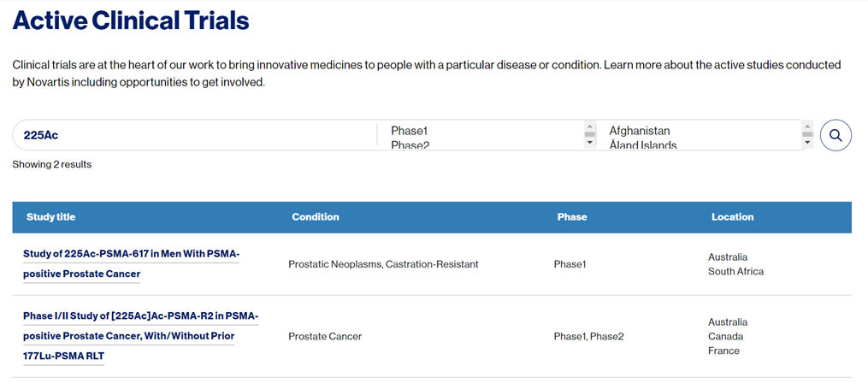
Task: Click the Showing 2 results text
Action: coord(52,164)
